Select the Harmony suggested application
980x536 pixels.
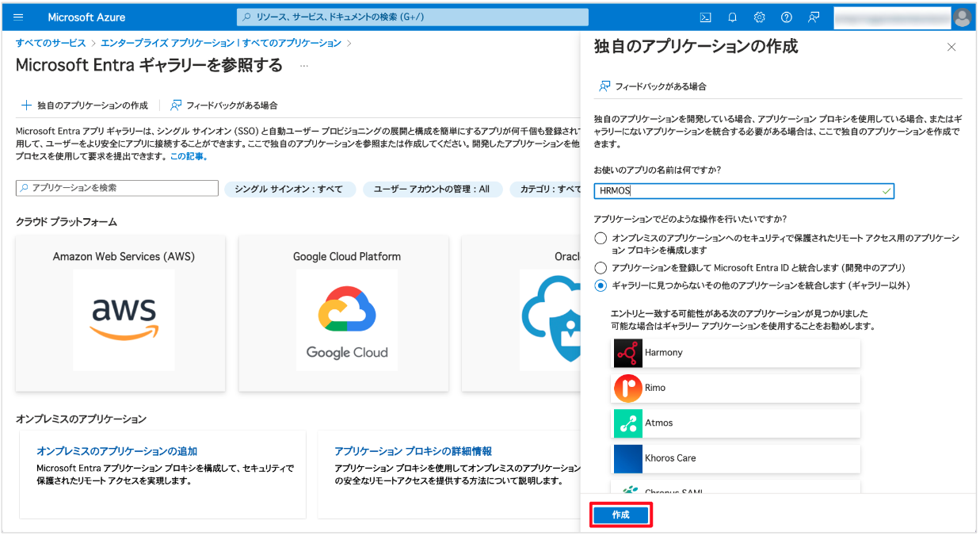pyautogui.click(x=736, y=353)
